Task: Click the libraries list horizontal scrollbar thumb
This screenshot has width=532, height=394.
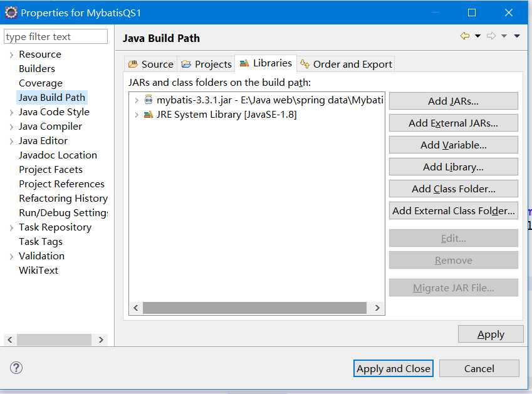Action: point(254,308)
